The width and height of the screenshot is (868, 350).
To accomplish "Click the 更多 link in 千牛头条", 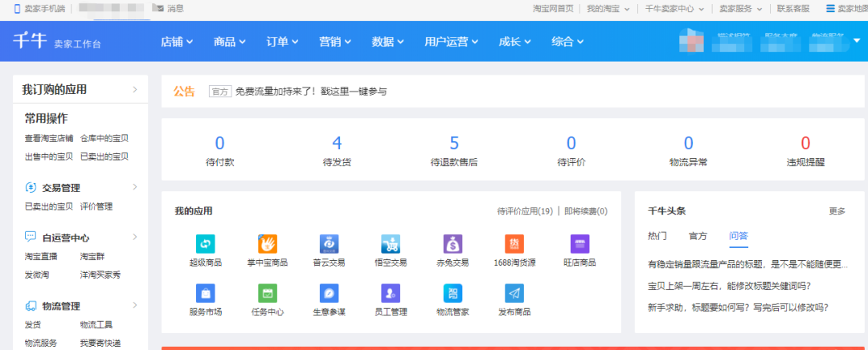I will point(837,211).
